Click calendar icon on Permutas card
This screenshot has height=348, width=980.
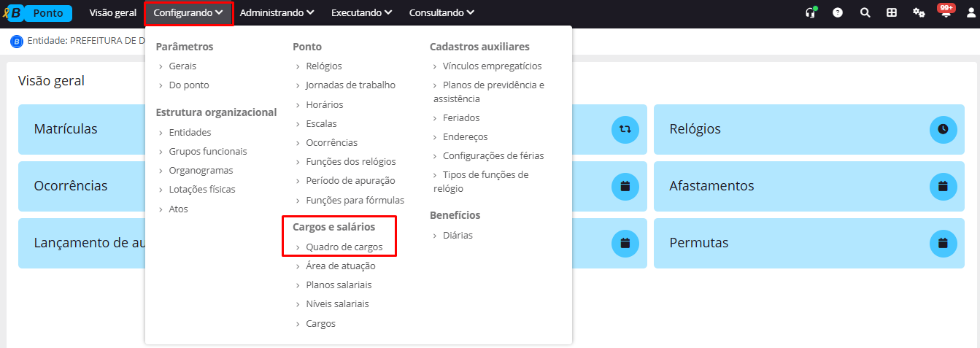pos(943,243)
